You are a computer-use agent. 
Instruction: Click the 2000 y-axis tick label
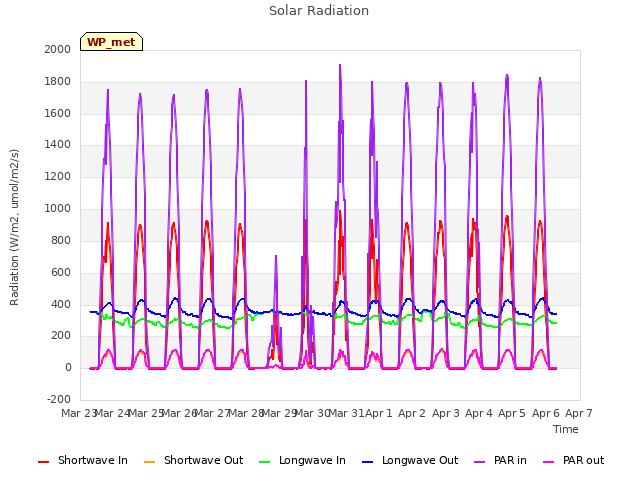(x=58, y=49)
